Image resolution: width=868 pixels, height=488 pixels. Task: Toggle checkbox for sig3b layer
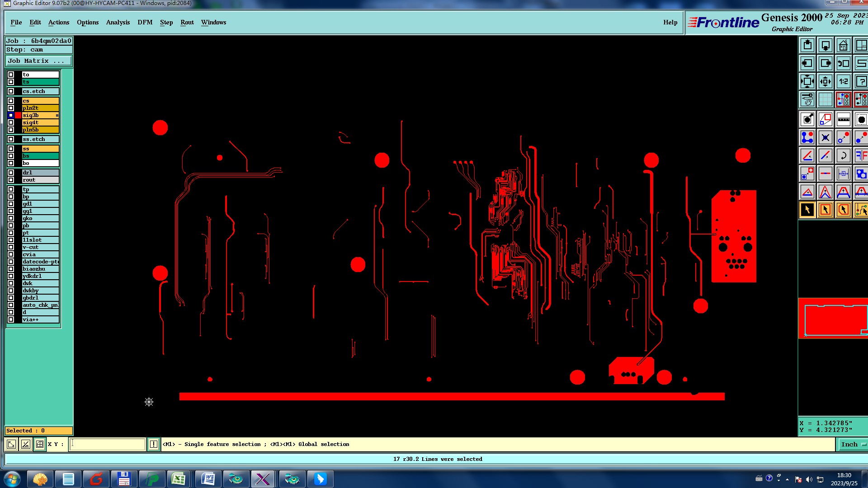[x=11, y=115]
